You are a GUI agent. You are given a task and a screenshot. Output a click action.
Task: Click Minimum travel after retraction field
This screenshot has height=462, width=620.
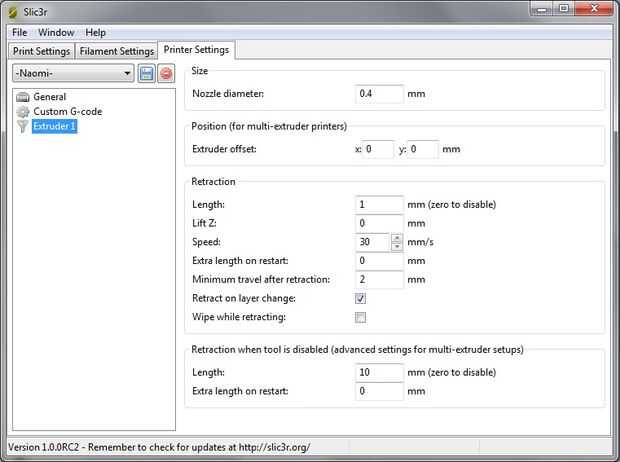coord(379,280)
